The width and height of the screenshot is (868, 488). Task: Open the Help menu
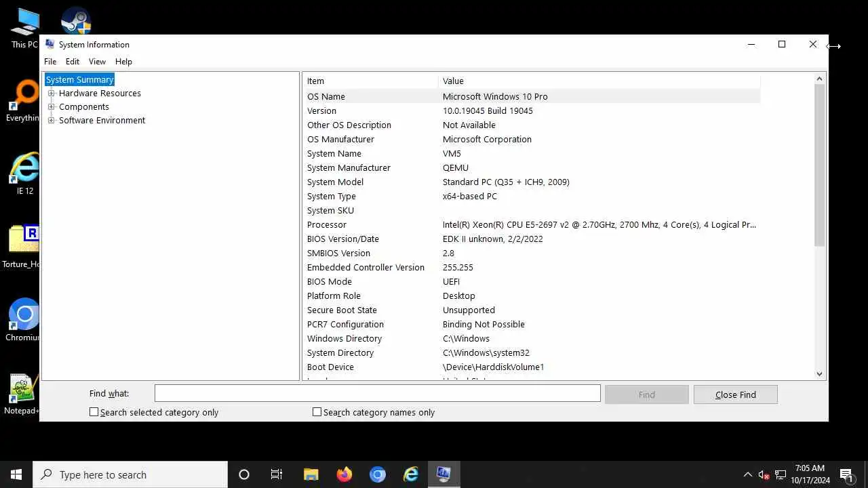click(123, 61)
